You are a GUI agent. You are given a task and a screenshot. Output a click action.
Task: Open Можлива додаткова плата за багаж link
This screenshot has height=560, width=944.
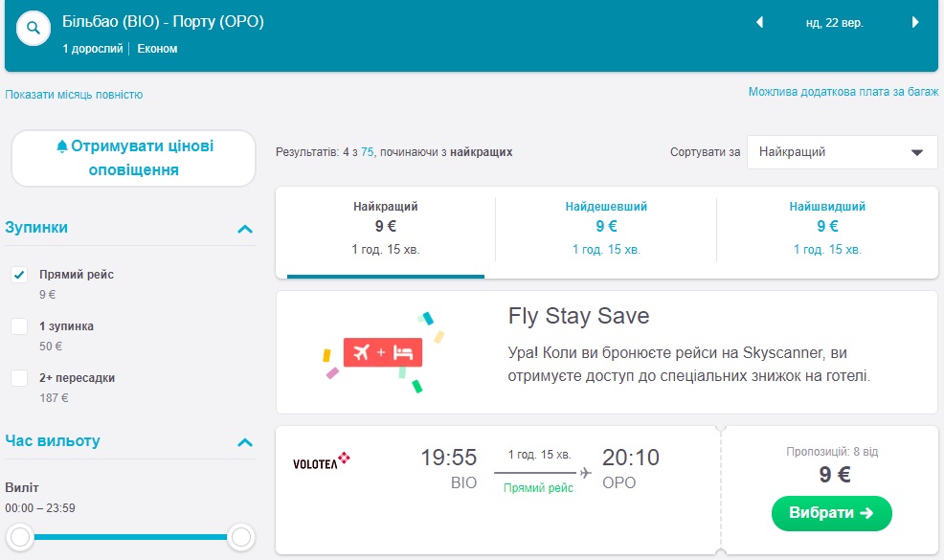pyautogui.click(x=843, y=93)
